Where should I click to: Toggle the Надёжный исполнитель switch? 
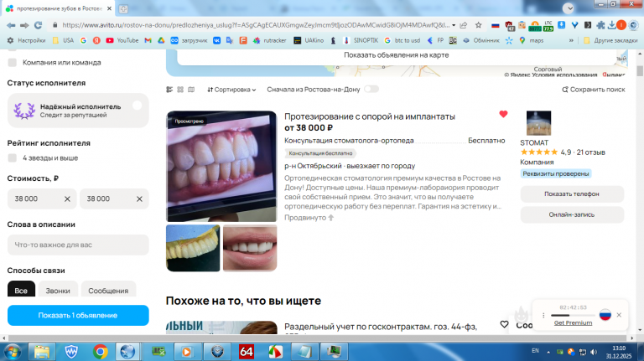coord(138,106)
